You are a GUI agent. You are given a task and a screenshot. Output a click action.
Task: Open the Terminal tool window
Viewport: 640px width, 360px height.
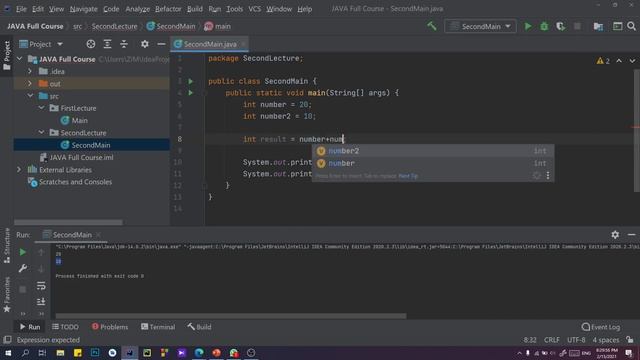(158, 327)
